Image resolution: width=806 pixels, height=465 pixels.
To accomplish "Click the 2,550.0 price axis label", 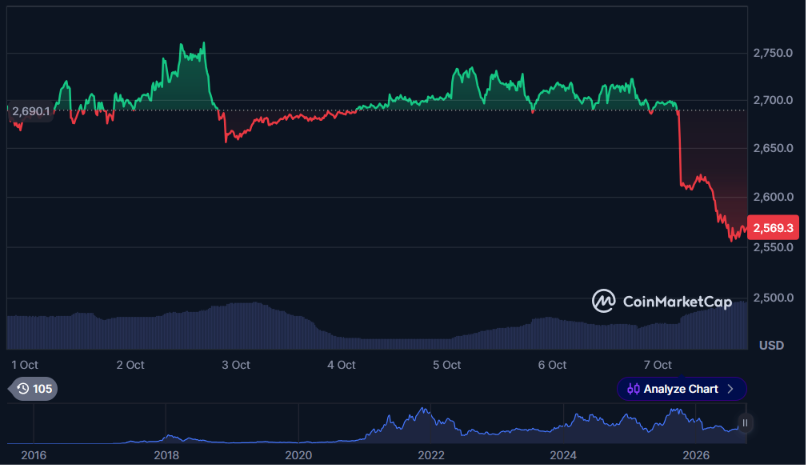I will click(773, 247).
